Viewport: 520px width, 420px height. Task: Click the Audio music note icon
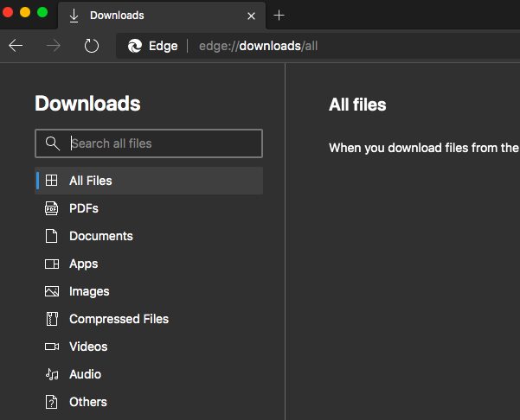[52, 374]
